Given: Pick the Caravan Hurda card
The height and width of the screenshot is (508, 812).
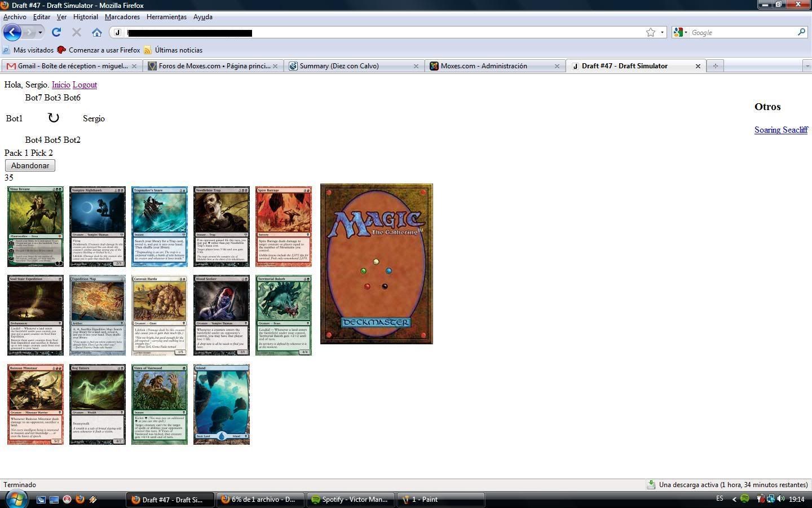Looking at the screenshot, I should pyautogui.click(x=160, y=316).
